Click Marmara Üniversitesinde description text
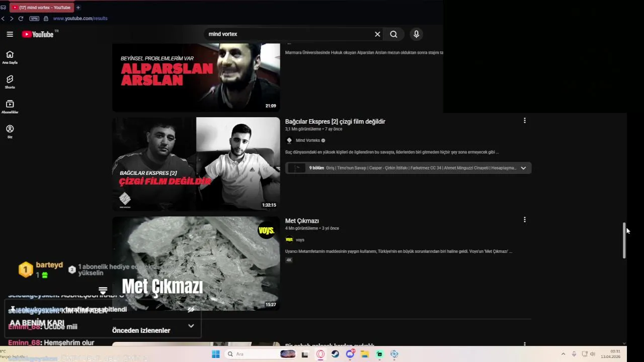Image resolution: width=644 pixels, height=362 pixels. [364, 52]
